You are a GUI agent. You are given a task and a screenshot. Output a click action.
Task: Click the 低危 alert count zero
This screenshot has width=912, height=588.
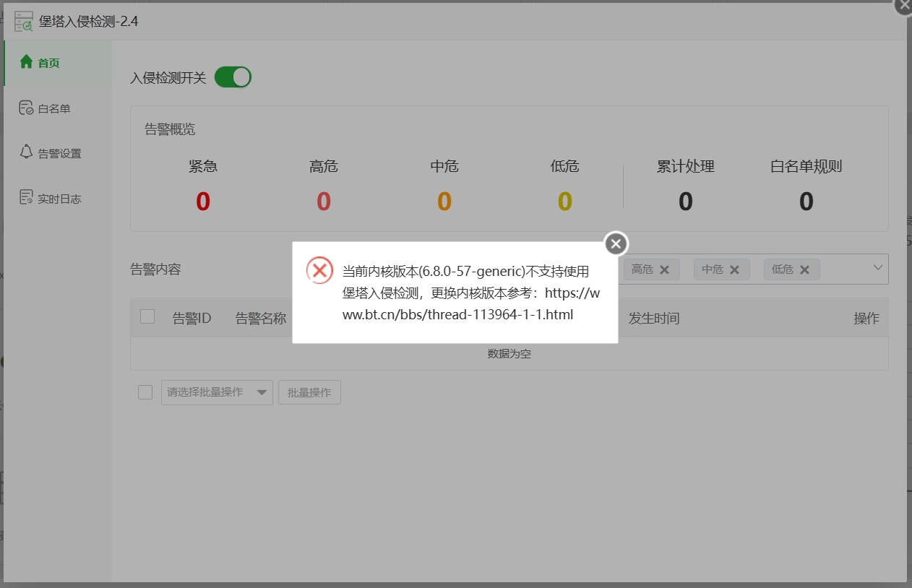click(565, 202)
